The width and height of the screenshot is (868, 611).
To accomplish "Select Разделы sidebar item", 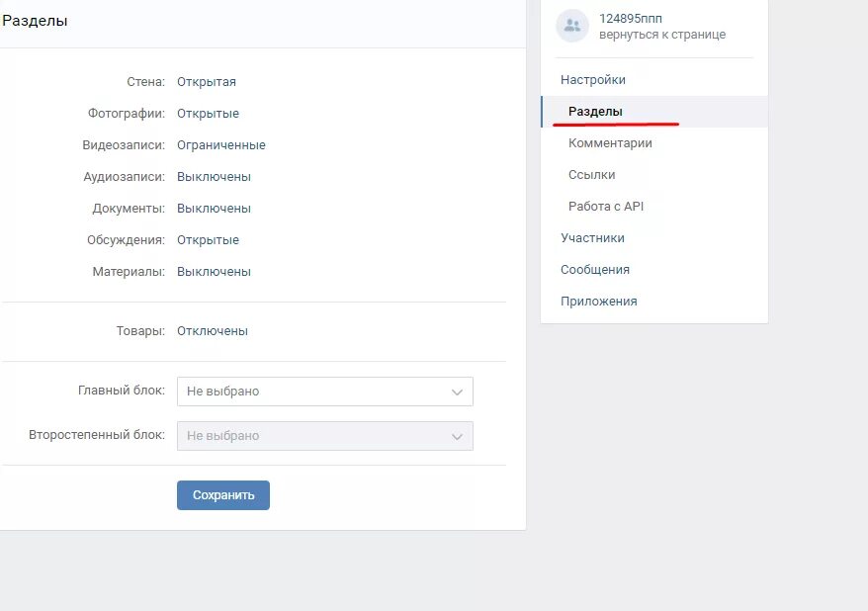I will coord(595,112).
